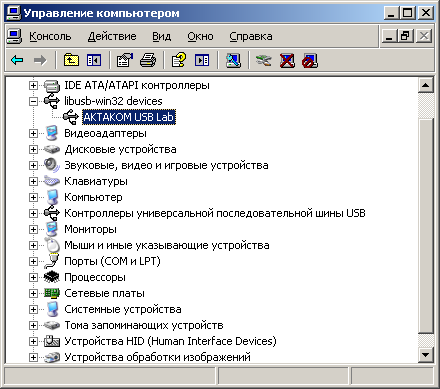Click the Порты COM и LPT connector icon
The height and width of the screenshot is (389, 440).
[x=52, y=261]
